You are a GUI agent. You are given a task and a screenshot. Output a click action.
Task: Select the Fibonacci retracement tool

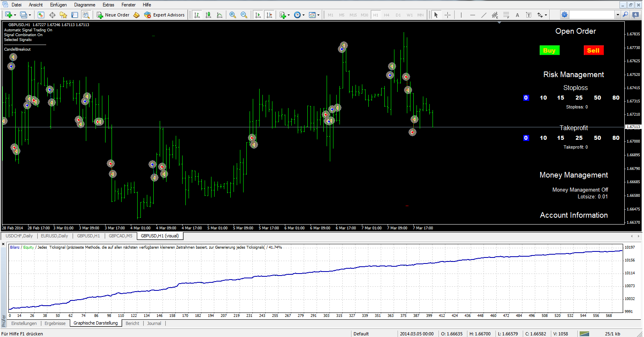pyautogui.click(x=506, y=15)
